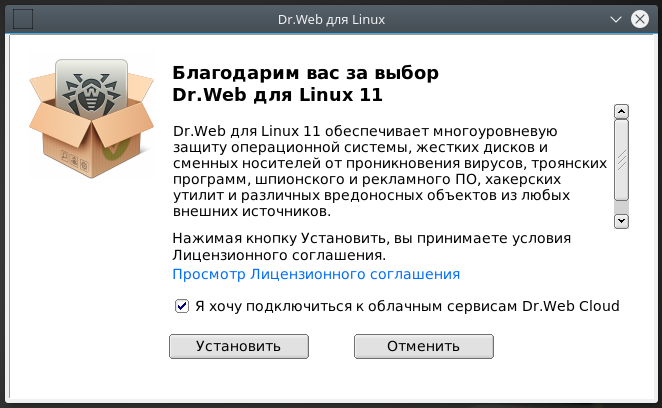Click the 'Dr.Web для Linux 11' heading line
The image size is (662, 408).
pyautogui.click(x=278, y=95)
